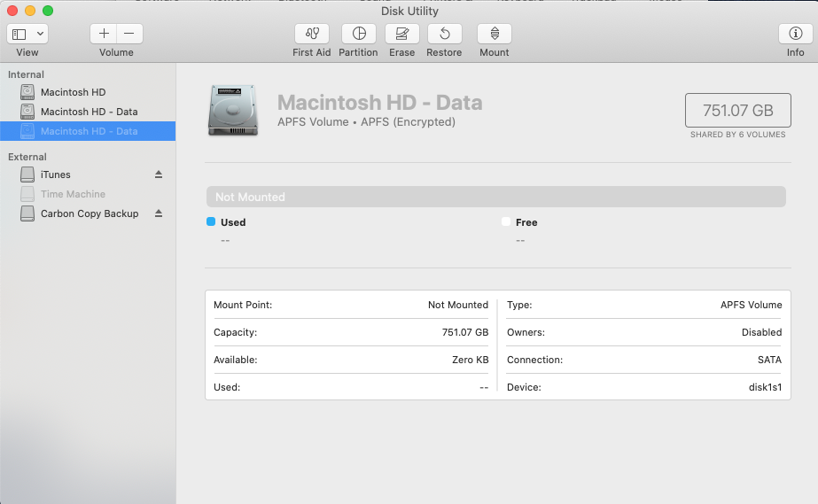Click the Mount Point: label
The image size is (818, 504).
(243, 305)
